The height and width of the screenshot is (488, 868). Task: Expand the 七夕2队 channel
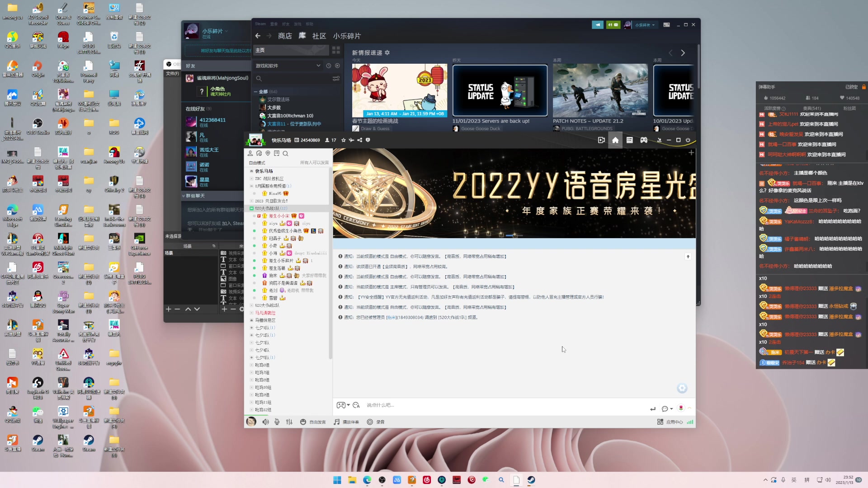click(251, 335)
